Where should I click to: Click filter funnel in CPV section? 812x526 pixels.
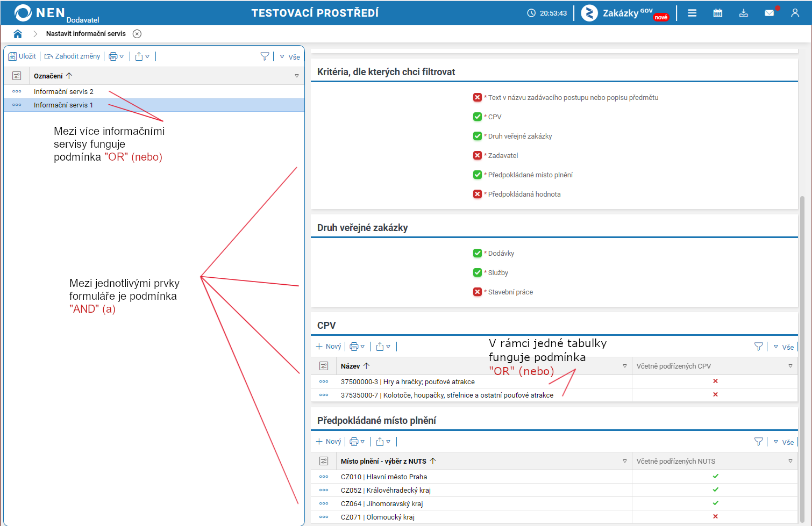(759, 347)
